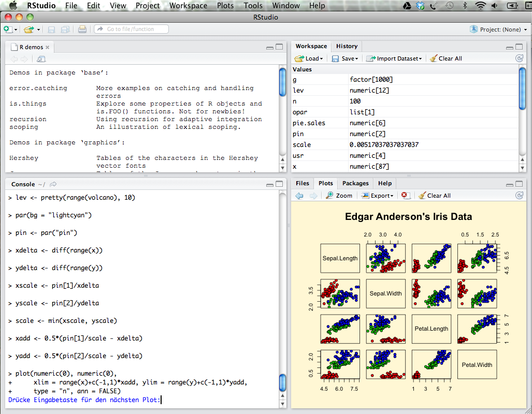Image resolution: width=532 pixels, height=414 pixels.
Task: Click the New File icon in toolbar
Action: tap(8, 29)
